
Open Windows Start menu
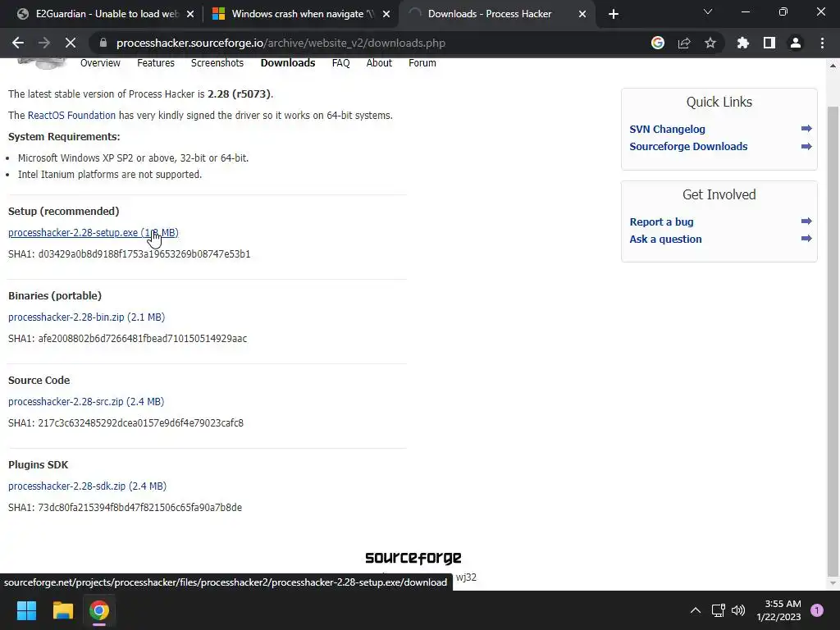click(26, 610)
